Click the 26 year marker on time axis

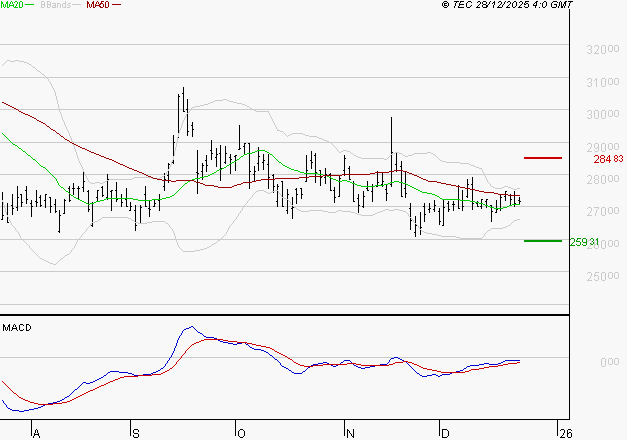tap(566, 433)
